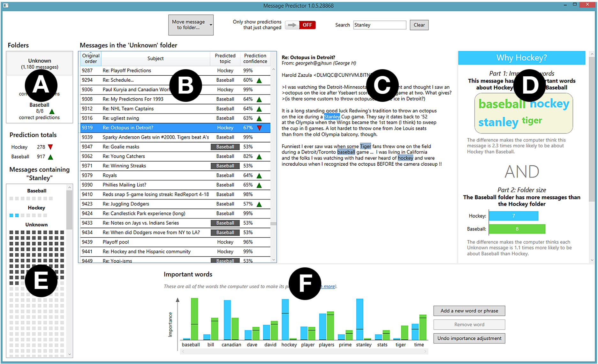Click the Search field containing Stanley
Viewport: 598px width, 364px height.
(379, 25)
